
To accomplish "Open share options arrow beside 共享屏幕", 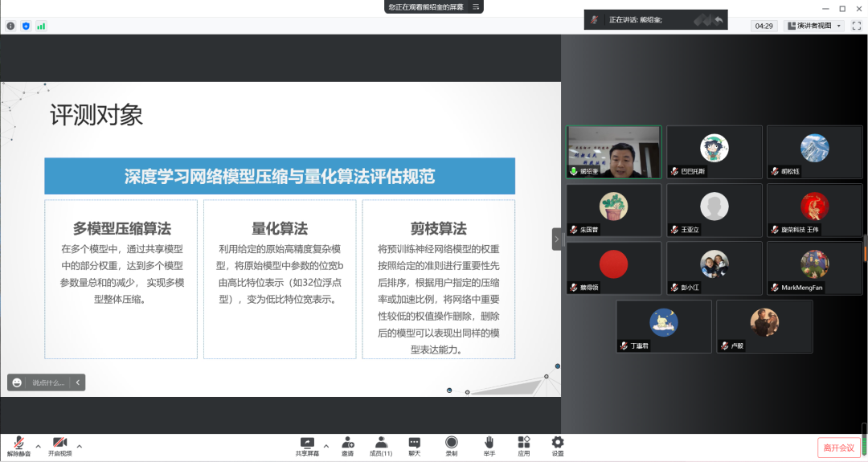I will coord(326,446).
